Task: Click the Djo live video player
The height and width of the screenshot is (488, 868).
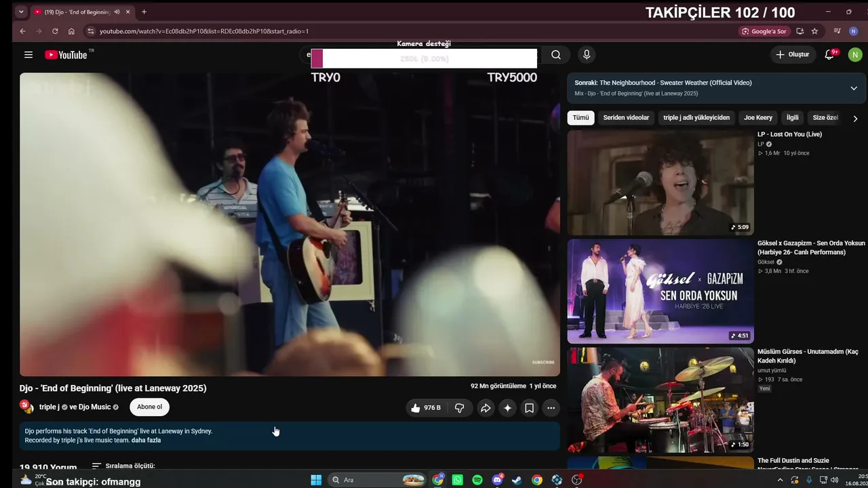Action: click(x=290, y=224)
